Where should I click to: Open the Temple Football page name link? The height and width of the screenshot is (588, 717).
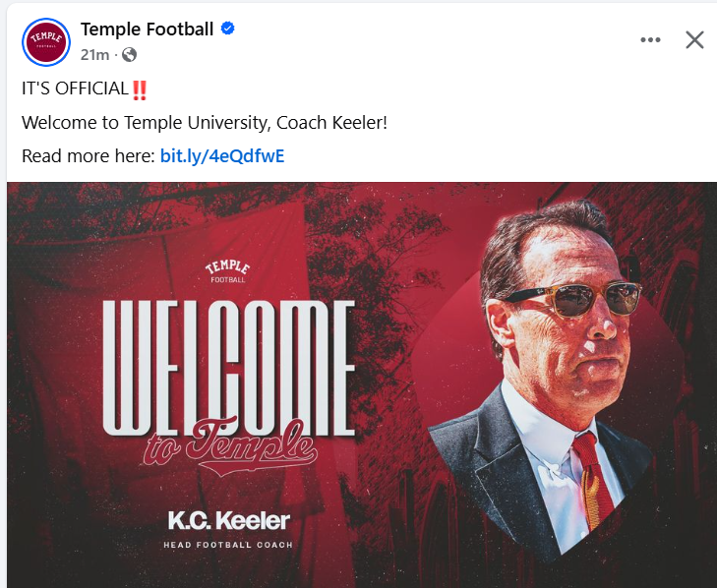click(x=147, y=29)
